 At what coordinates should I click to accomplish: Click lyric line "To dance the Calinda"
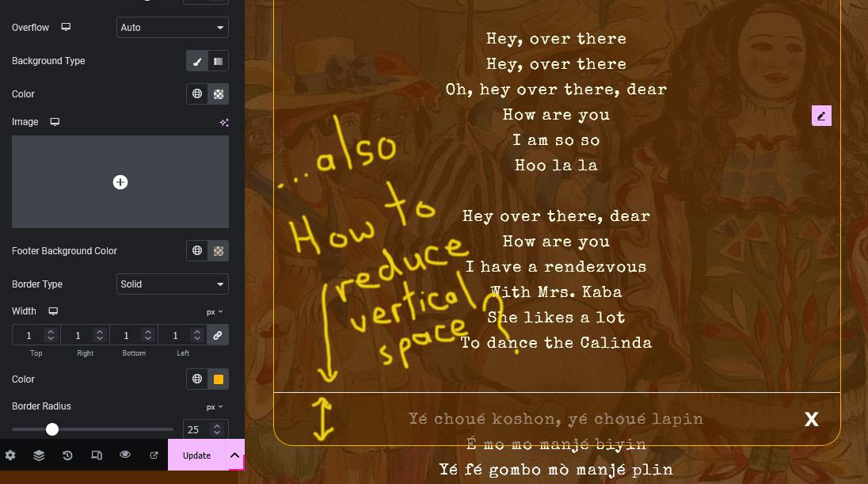click(x=556, y=343)
